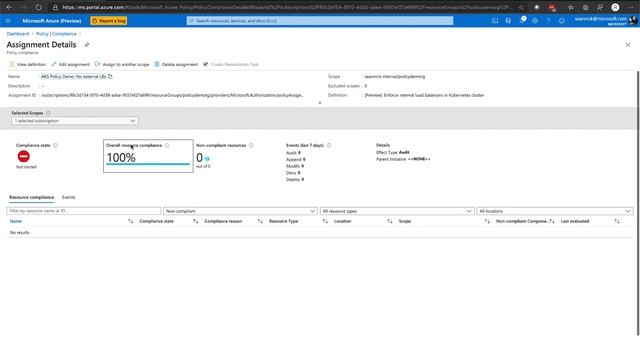The width and height of the screenshot is (640, 360).
Task: Click the scope value seanmck internal/policydemorg
Action: pyautogui.click(x=395, y=76)
